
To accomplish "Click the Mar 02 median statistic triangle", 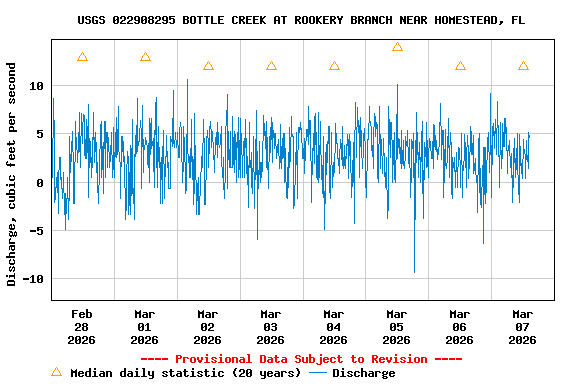I will (x=208, y=66).
